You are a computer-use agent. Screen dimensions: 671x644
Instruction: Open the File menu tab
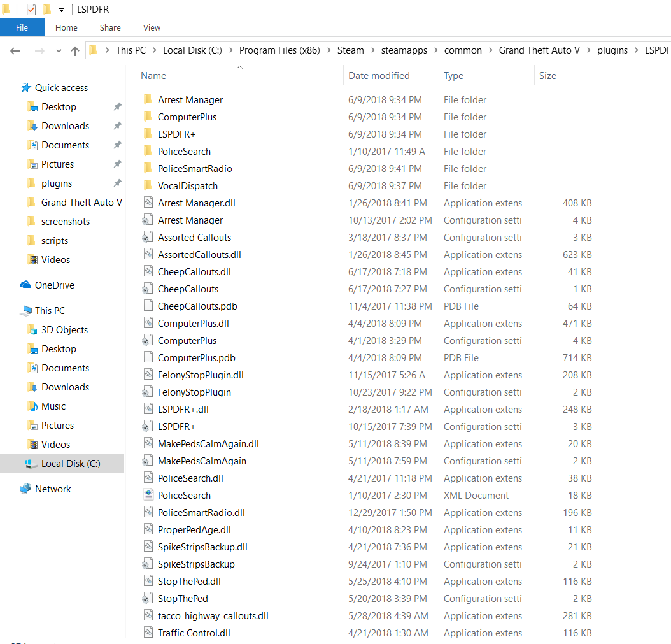[22, 28]
